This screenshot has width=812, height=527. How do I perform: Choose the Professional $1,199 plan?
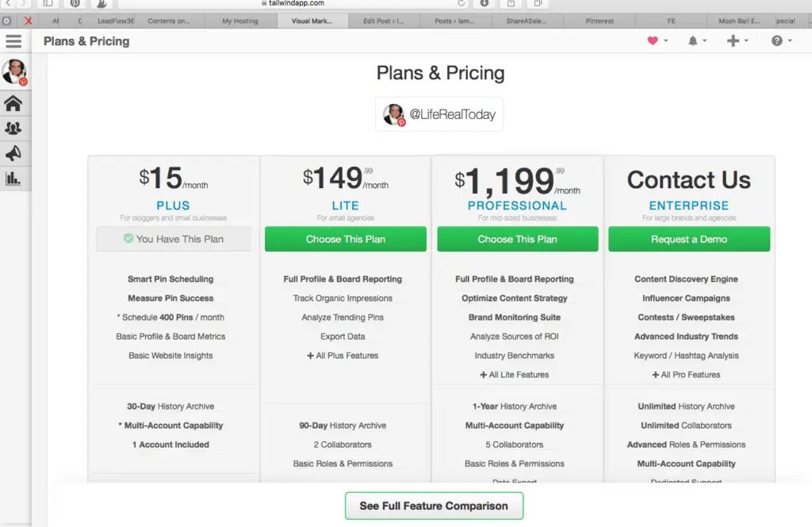click(x=517, y=239)
